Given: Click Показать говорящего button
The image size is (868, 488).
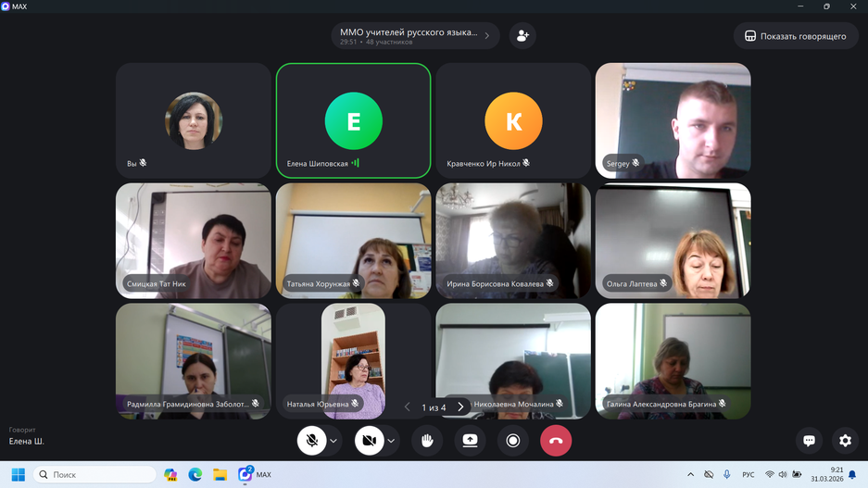Looking at the screenshot, I should [796, 36].
